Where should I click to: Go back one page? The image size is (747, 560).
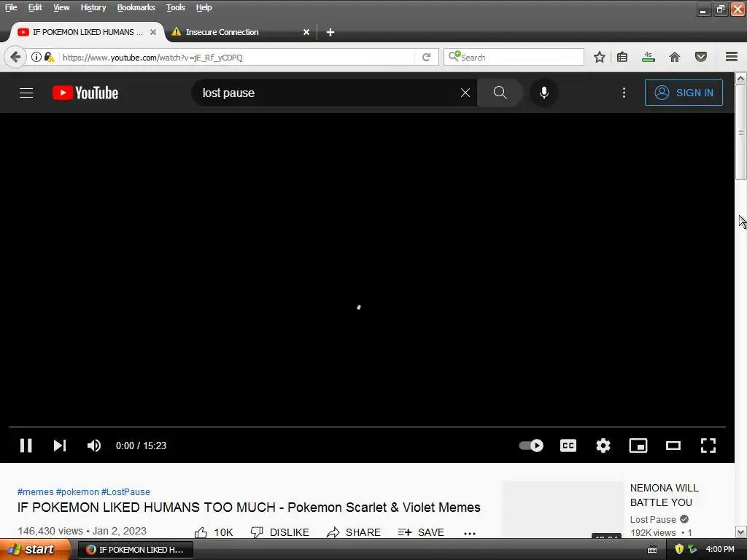click(15, 57)
